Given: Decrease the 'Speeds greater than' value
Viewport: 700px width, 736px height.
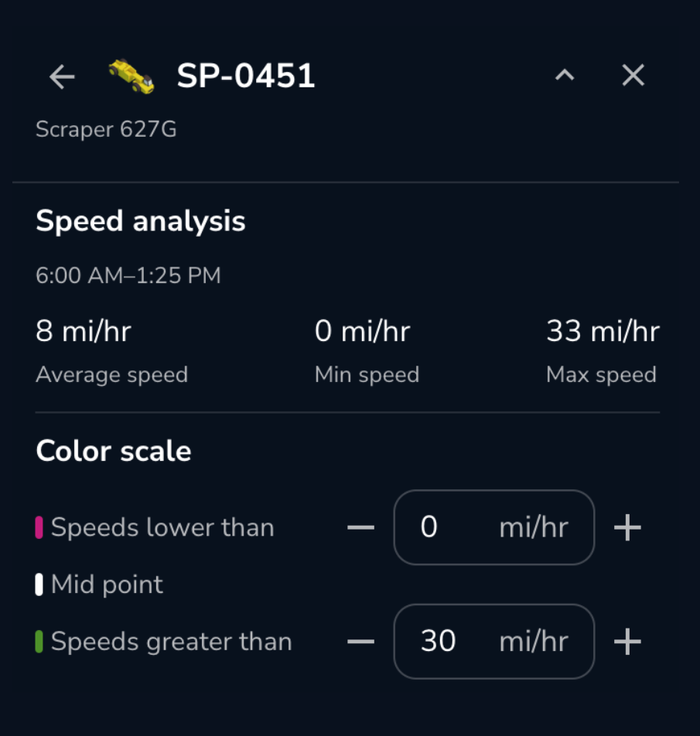Looking at the screenshot, I should tap(360, 642).
